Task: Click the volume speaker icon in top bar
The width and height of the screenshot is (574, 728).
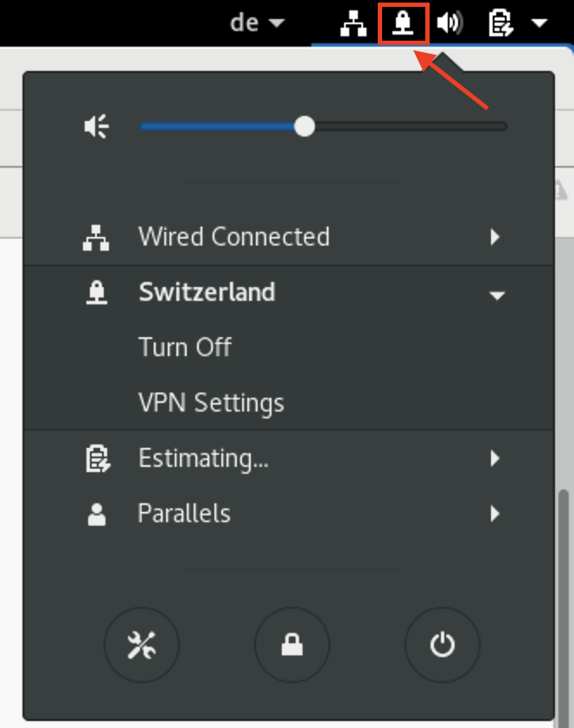Action: pos(450,23)
